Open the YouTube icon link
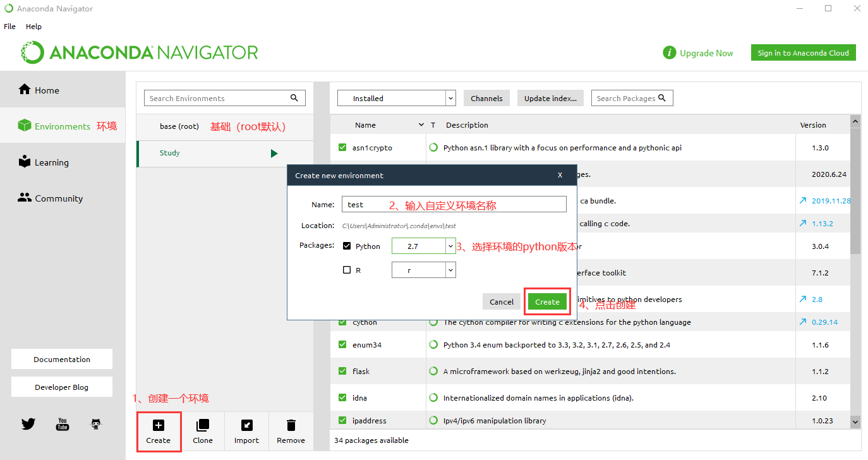Viewport: 868px width, 460px height. click(63, 424)
